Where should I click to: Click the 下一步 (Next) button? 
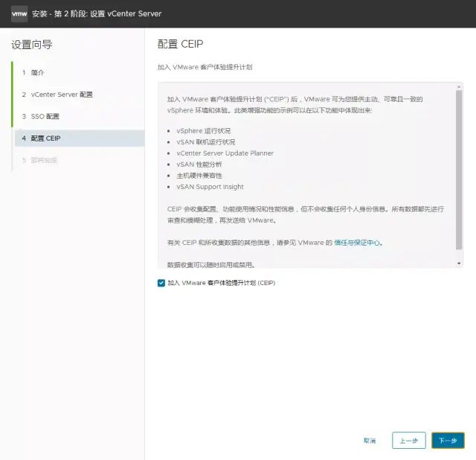click(x=448, y=440)
